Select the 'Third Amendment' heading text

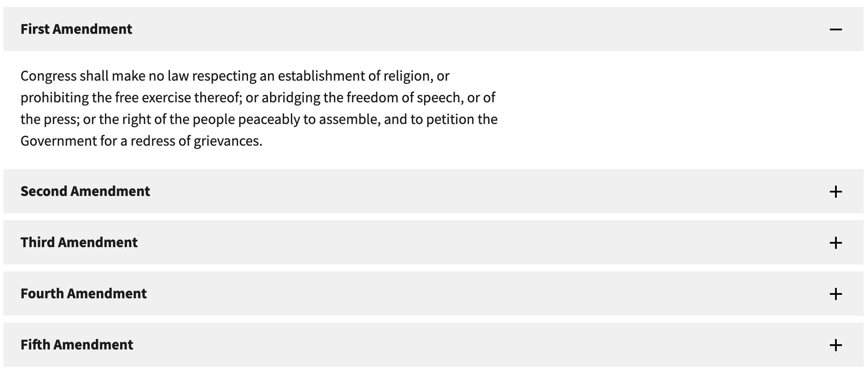[79, 242]
